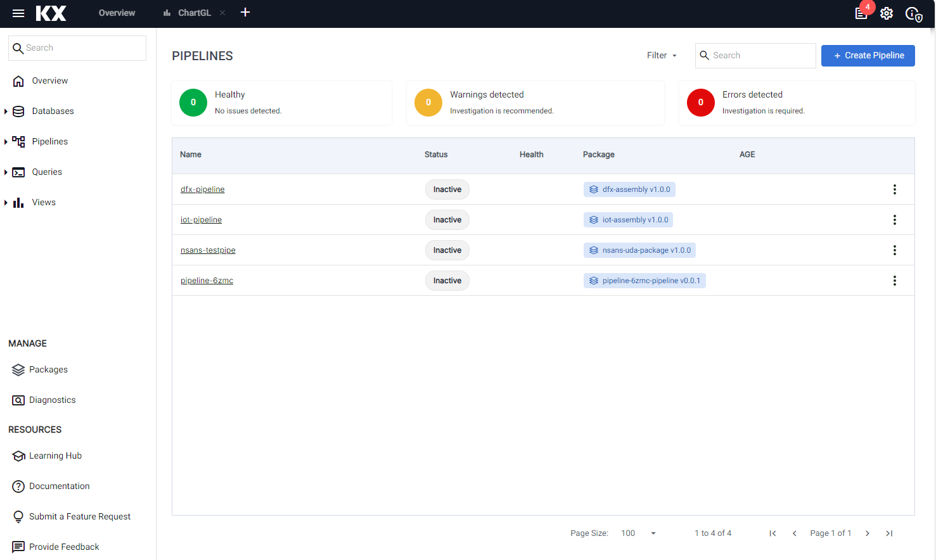Open Packages under Manage

[48, 370]
